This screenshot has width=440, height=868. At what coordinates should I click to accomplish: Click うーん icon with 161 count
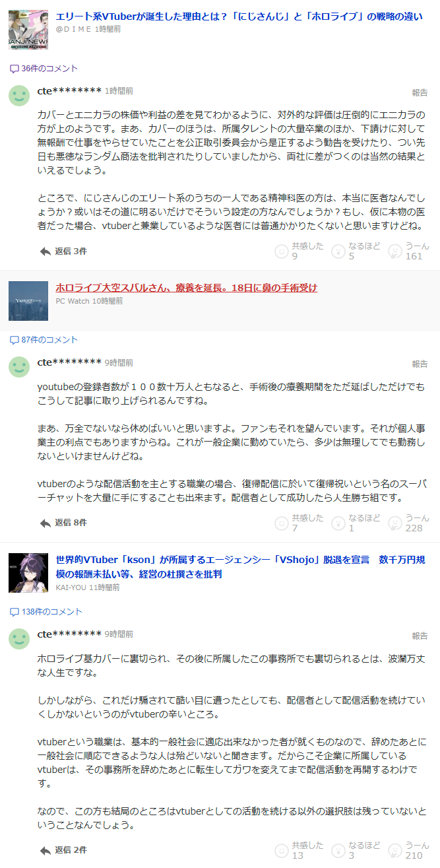tap(395, 251)
